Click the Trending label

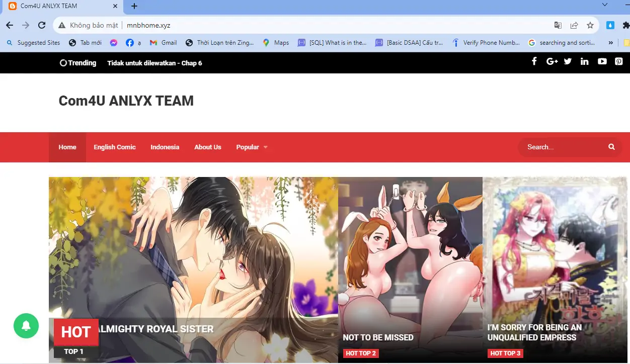(x=78, y=63)
